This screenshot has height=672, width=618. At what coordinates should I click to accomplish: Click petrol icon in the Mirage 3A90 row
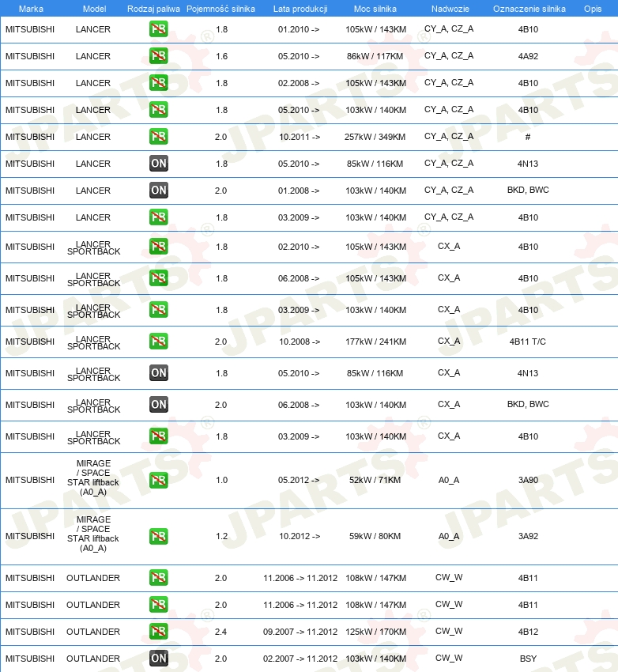click(159, 480)
